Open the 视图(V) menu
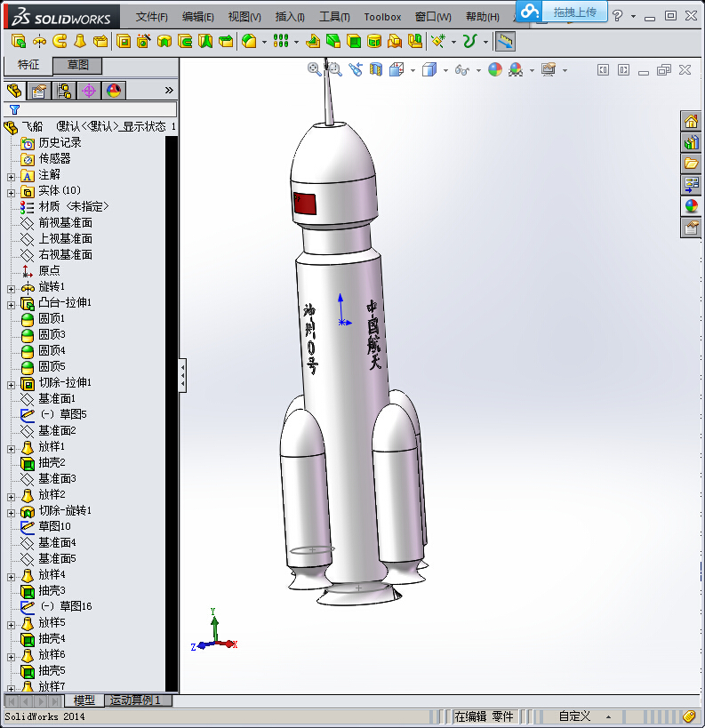Image resolution: width=705 pixels, height=728 pixels. coord(244,17)
